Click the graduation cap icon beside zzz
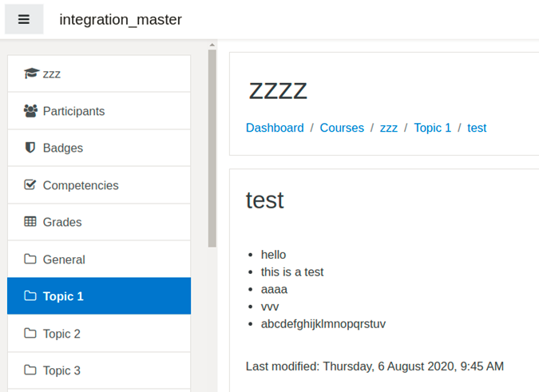This screenshot has height=392, width=539. [x=32, y=73]
